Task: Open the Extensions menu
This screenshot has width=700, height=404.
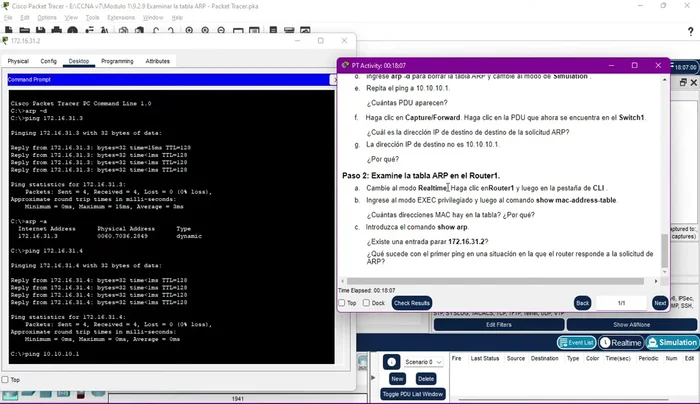Action: pos(121,17)
